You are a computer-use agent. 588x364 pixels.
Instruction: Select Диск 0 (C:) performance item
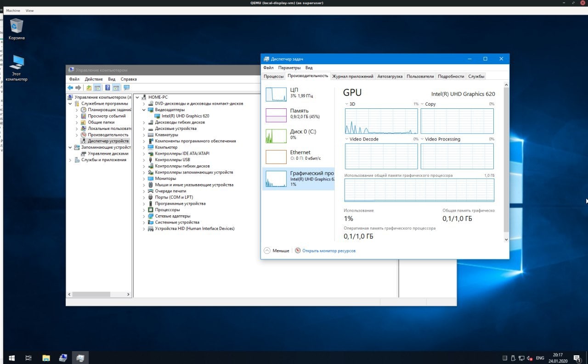coord(298,135)
